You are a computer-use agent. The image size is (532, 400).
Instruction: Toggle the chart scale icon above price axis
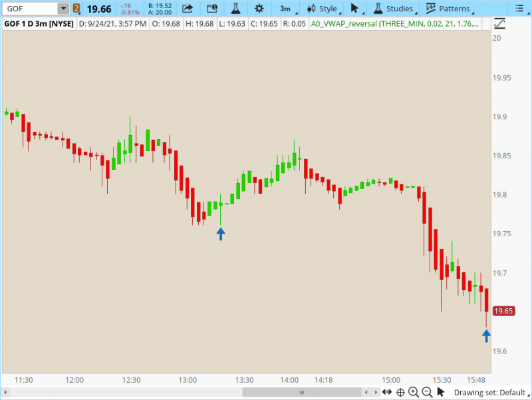500,23
